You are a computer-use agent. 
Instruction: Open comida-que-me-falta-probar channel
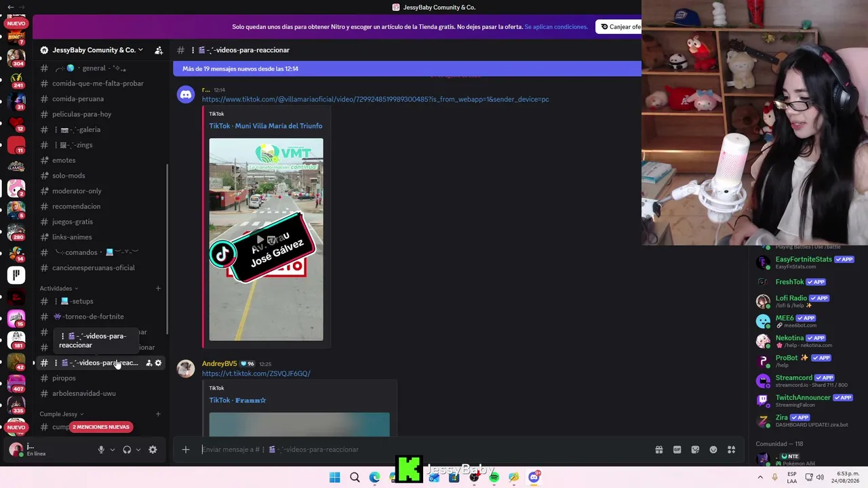pos(98,83)
